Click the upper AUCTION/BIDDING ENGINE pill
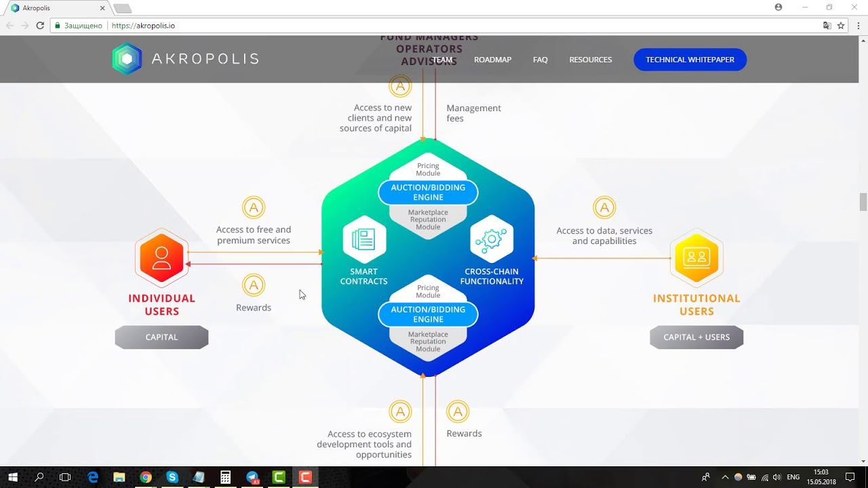 coord(428,192)
